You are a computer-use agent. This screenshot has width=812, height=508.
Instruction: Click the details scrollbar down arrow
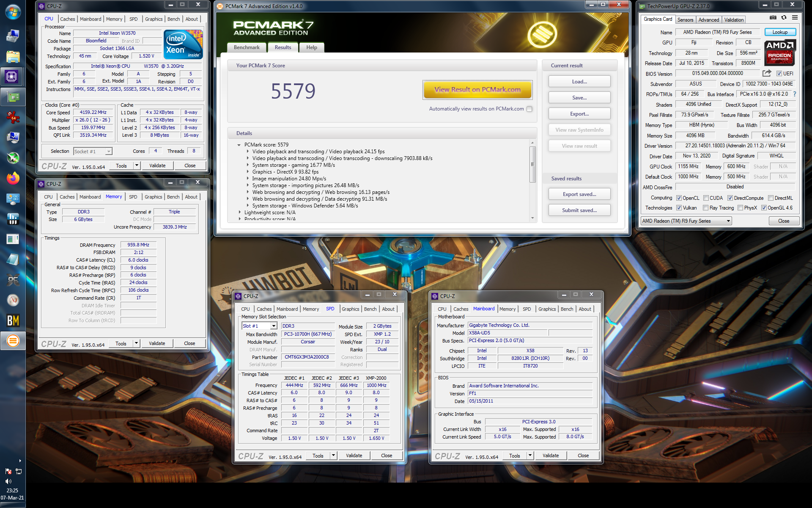532,218
